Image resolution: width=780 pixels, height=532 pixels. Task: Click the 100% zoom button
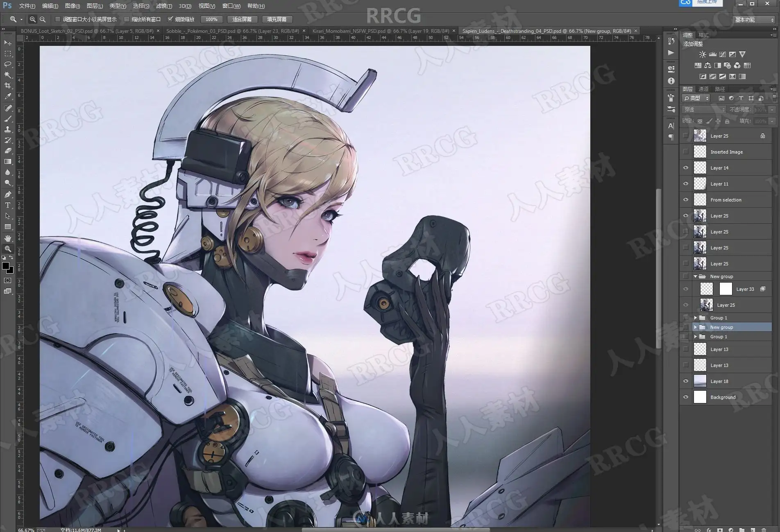click(x=211, y=19)
